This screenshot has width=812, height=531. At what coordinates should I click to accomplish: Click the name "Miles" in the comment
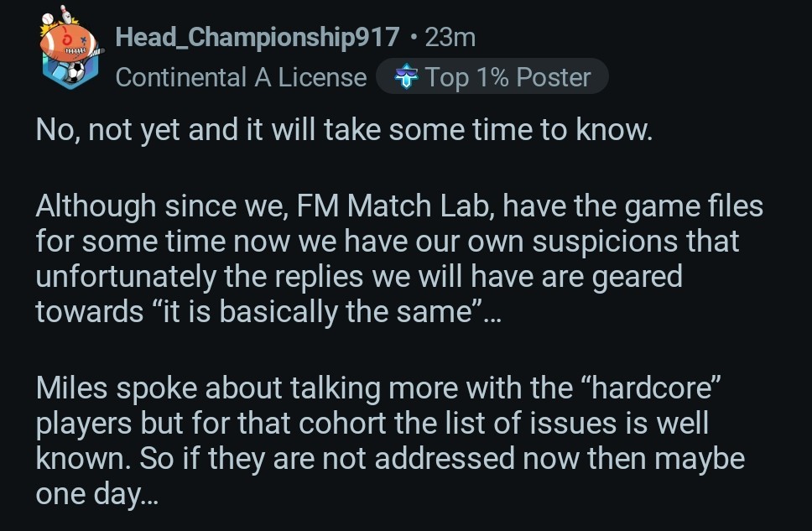(74, 388)
